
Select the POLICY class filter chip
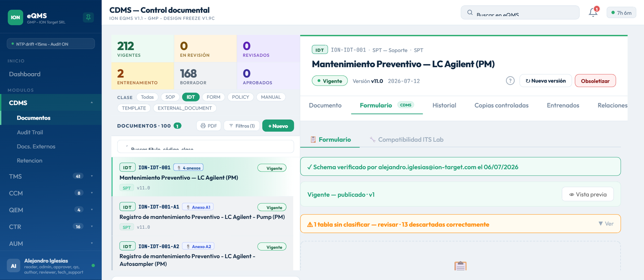(240, 97)
